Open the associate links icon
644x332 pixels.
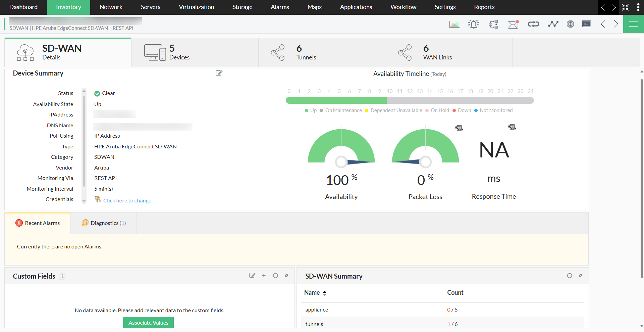click(x=533, y=24)
